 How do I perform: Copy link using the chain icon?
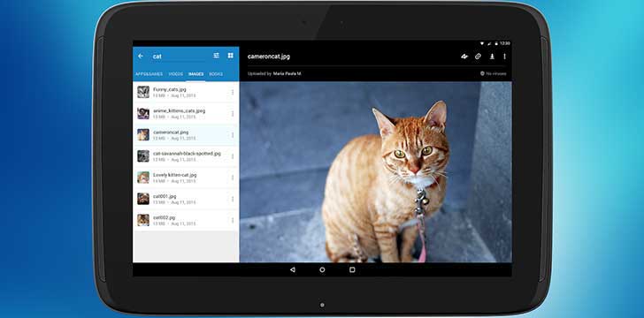pyautogui.click(x=478, y=57)
